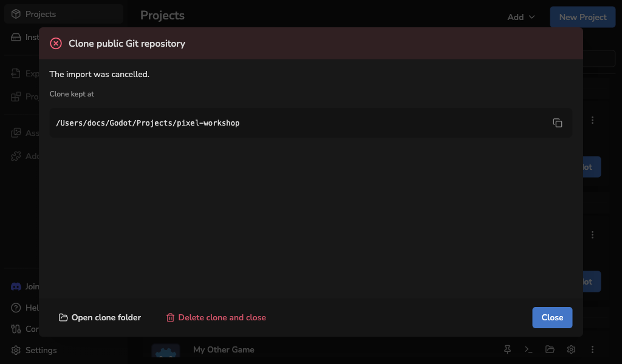The height and width of the screenshot is (364, 622).
Task: Copy the clone path to clipboard
Action: [558, 123]
